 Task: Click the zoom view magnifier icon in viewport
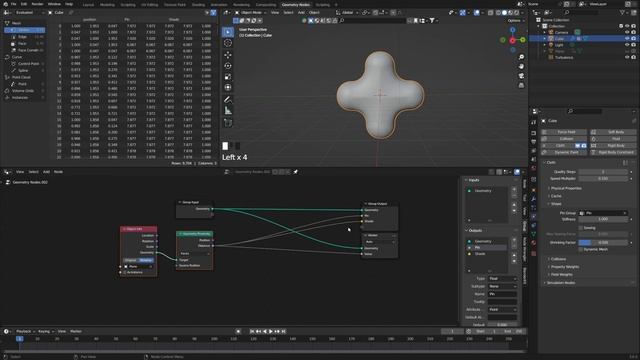(521, 57)
